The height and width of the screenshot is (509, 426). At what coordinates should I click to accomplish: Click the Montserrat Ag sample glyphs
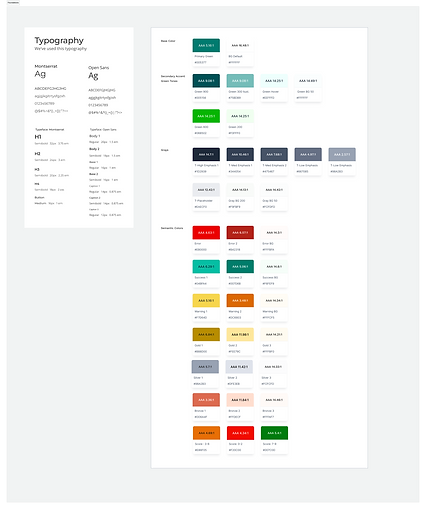click(40, 74)
